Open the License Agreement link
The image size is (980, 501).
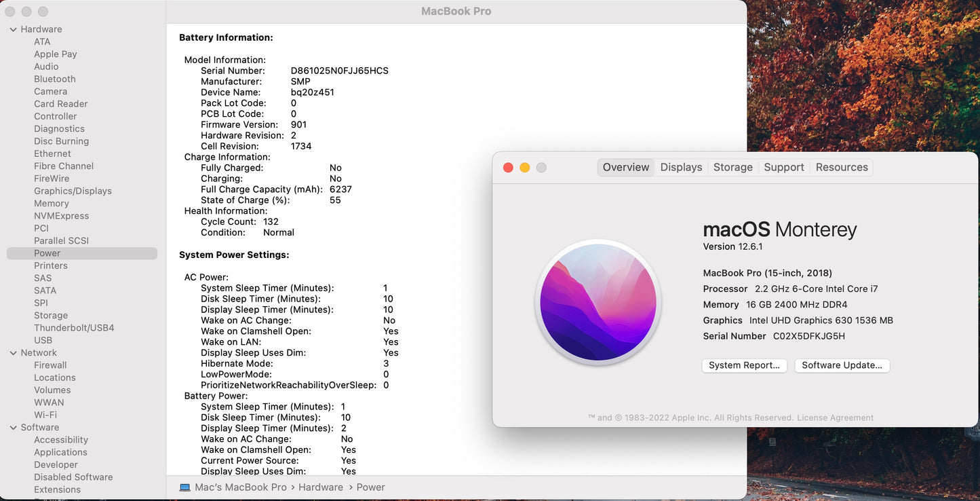(x=835, y=417)
